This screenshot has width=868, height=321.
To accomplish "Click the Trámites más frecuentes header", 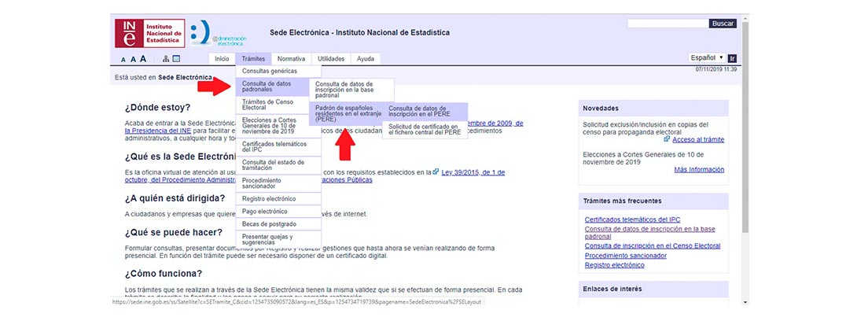I will pos(653,201).
